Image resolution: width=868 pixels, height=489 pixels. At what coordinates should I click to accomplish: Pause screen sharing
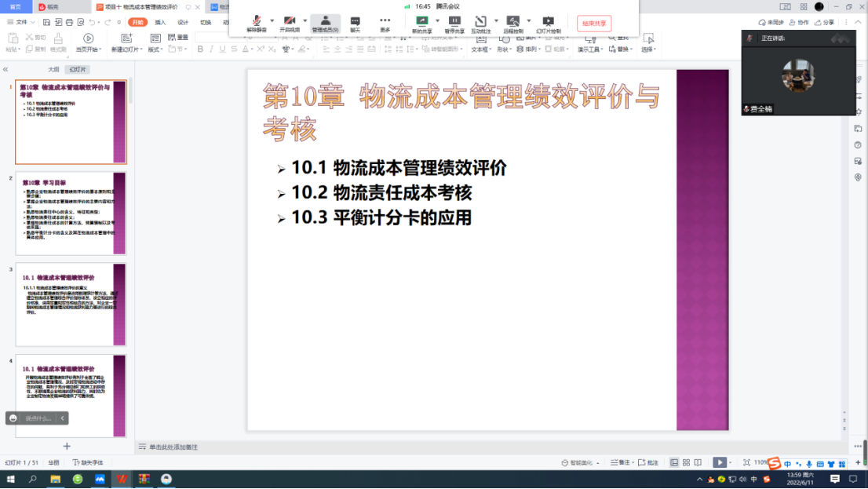(x=454, y=23)
